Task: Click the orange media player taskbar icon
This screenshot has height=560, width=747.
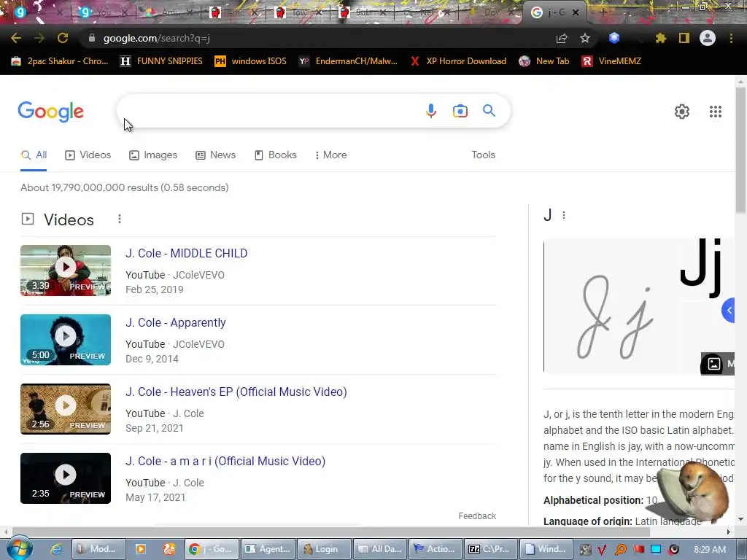Action: [141, 549]
